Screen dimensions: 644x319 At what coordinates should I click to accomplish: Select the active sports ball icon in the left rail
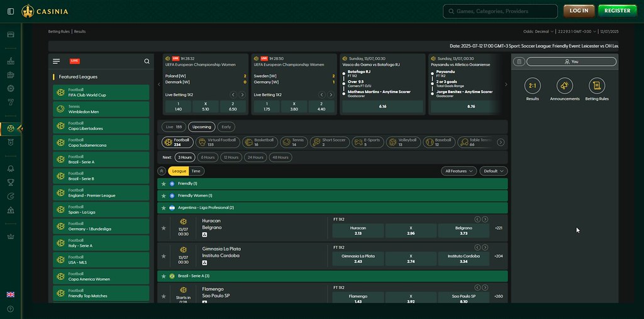11,129
